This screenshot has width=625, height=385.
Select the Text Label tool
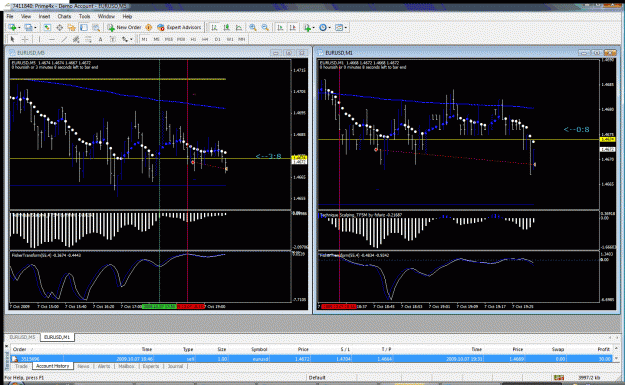click(113, 39)
